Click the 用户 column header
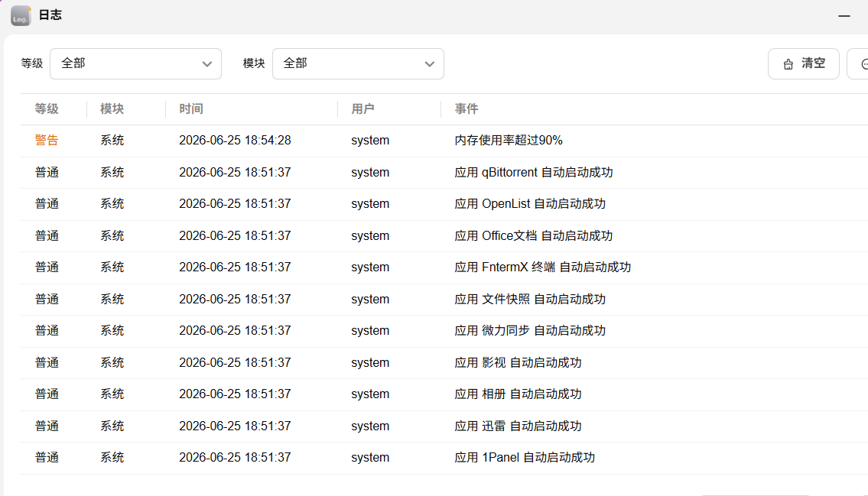The width and height of the screenshot is (868, 496). [362, 109]
